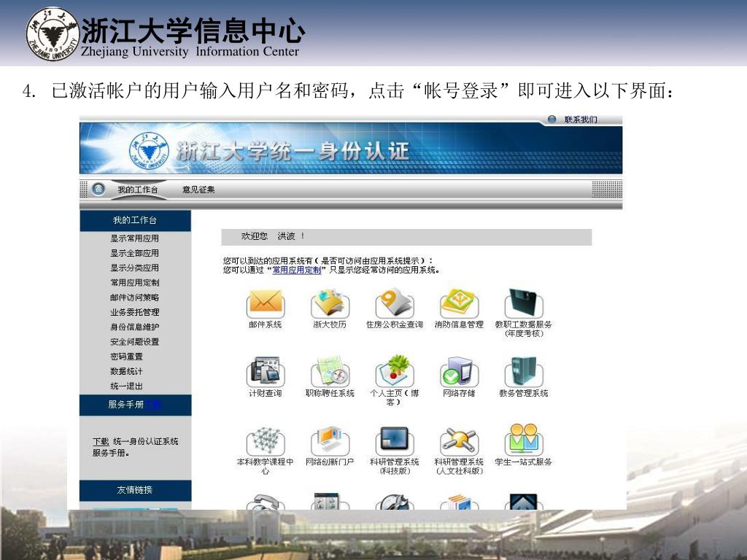The height and width of the screenshot is (560, 747).
Task: Click the Zhejiang University logo in blue banner
Action: tap(149, 150)
